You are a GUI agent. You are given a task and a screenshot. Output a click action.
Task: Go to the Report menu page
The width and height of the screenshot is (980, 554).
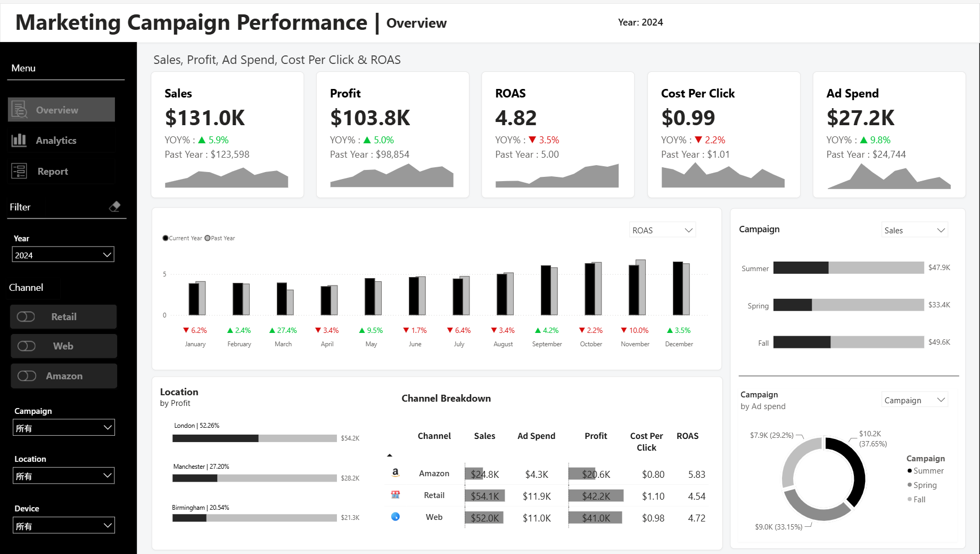coord(62,171)
